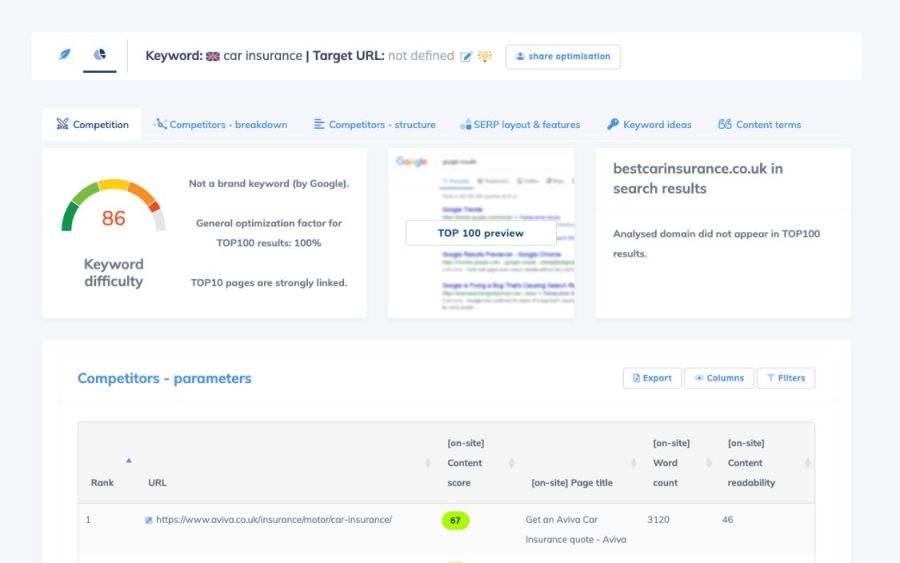Screen dimensions: 900x563
Task: Click 'bestcarinsurance.co.uk in search results' heading
Action: tap(698, 178)
